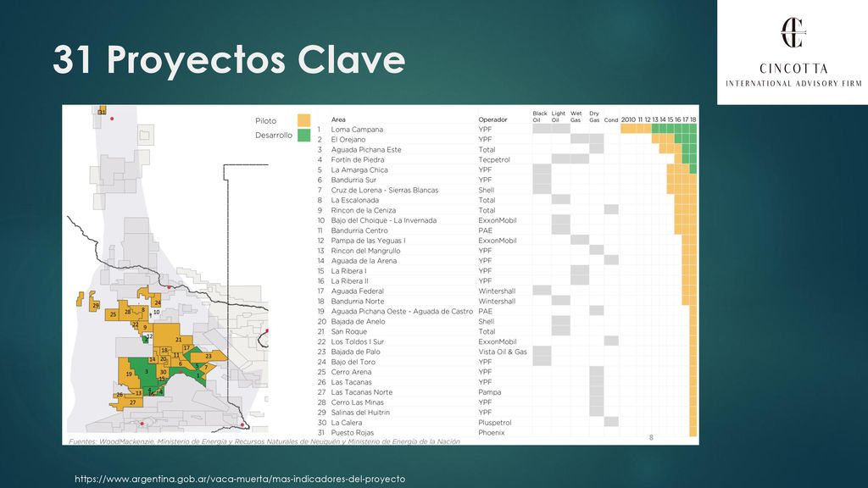Screen dimensions: 868x488
Task: Click the "Rincon del Mangrullo" entry
Action: pos(365,251)
